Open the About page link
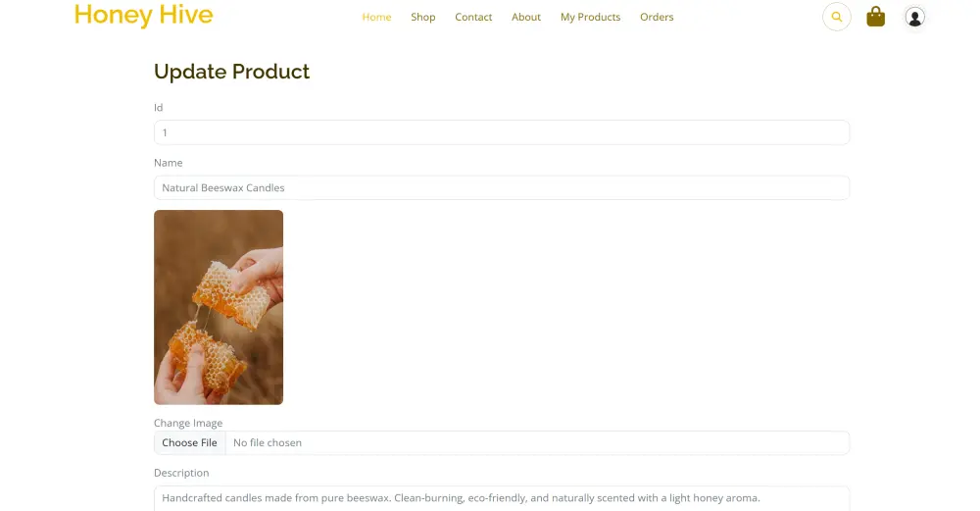Viewport: 980px width, 511px height. point(526,17)
